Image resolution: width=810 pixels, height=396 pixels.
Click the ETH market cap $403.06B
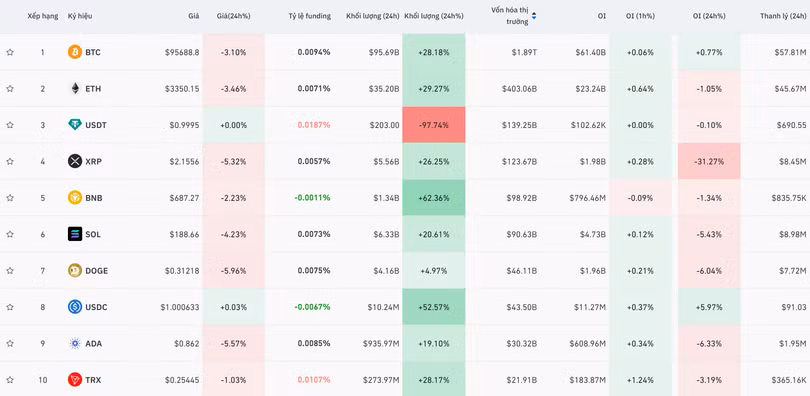tap(520, 89)
